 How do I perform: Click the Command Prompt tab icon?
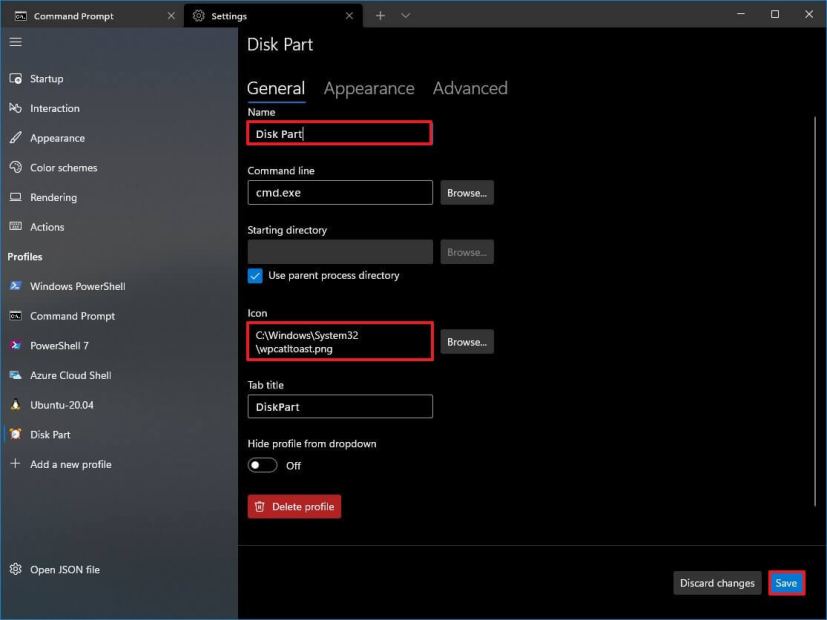pyautogui.click(x=21, y=16)
